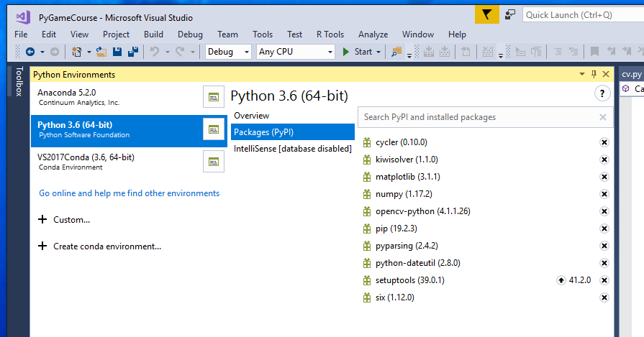
Task: Click the help question mark icon
Action: [x=602, y=94]
